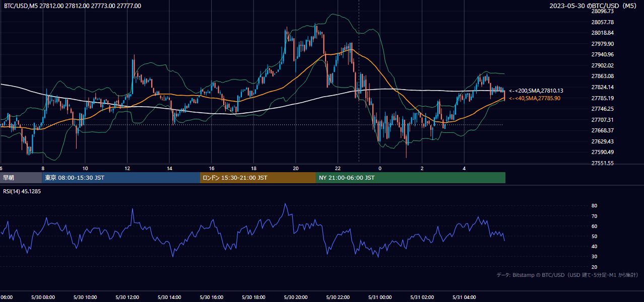Click price axis value 27785.19
This screenshot has height=302, width=644.
(x=603, y=98)
